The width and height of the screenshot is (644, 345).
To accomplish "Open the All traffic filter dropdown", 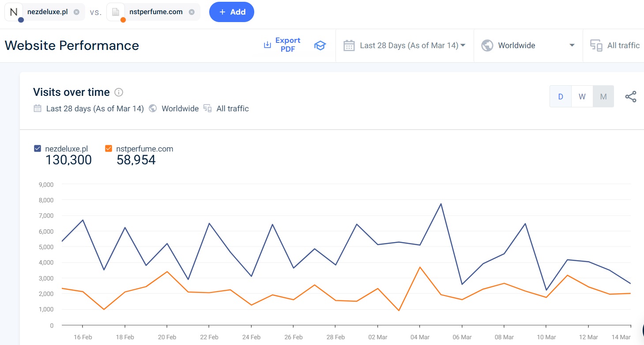I will coord(623,45).
